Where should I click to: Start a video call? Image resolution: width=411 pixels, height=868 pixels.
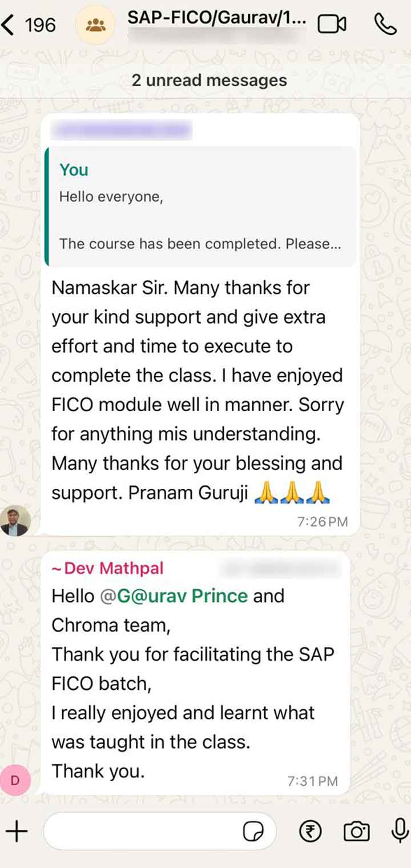(x=332, y=24)
